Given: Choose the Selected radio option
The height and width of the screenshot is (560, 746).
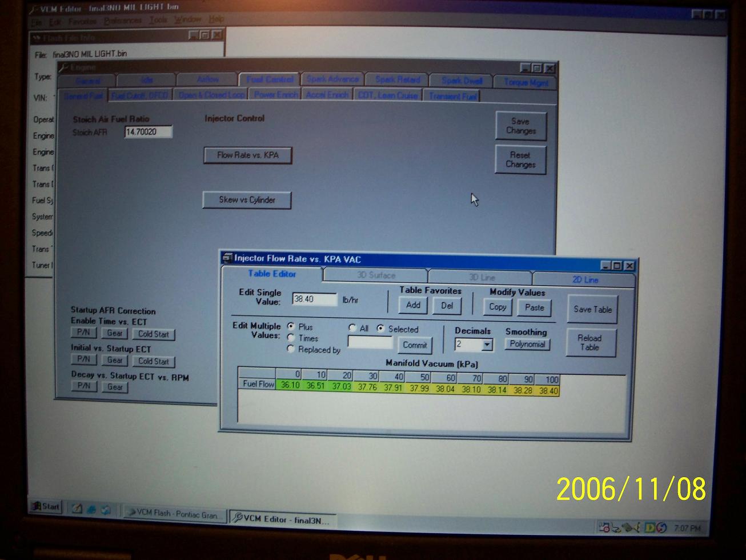Looking at the screenshot, I should [380, 329].
